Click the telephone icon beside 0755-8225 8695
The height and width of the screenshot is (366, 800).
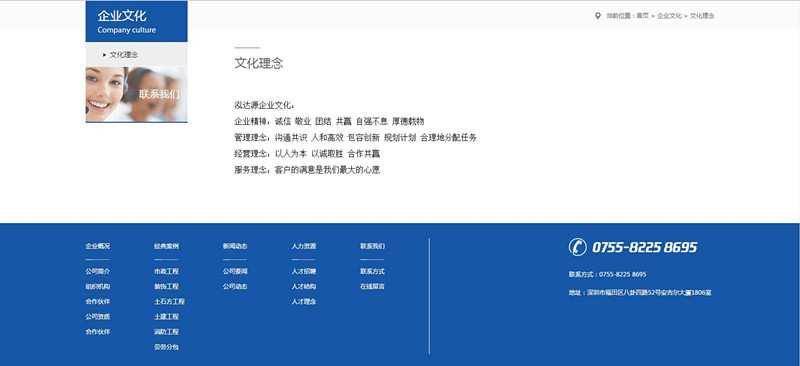click(578, 247)
